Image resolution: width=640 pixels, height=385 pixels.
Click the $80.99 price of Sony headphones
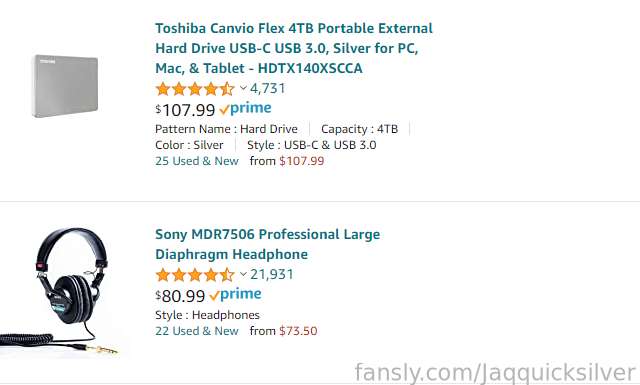click(180, 296)
